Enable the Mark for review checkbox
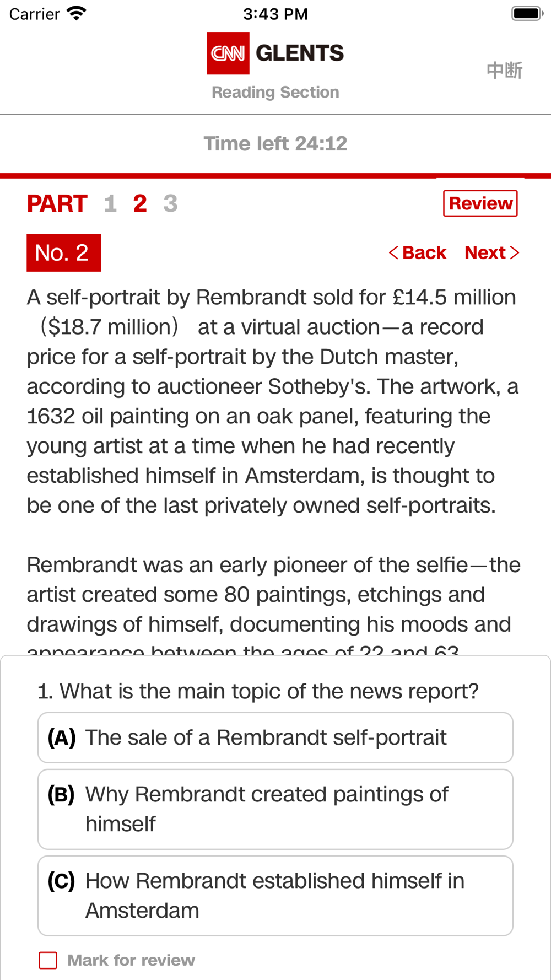The width and height of the screenshot is (551, 980). click(48, 960)
